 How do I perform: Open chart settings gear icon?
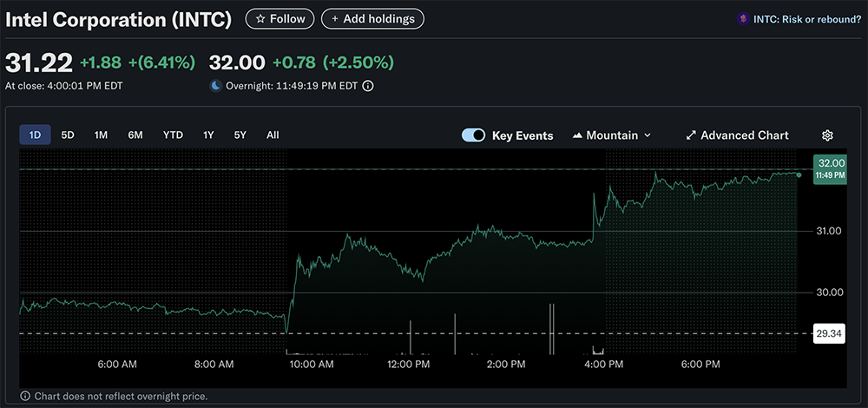[x=827, y=135]
